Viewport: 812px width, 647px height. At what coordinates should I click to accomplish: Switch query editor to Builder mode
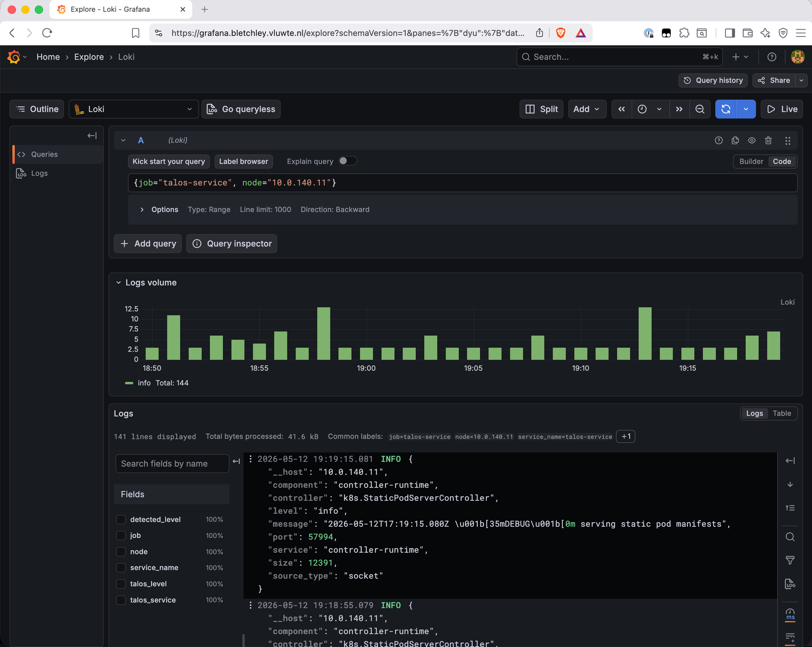click(x=751, y=161)
